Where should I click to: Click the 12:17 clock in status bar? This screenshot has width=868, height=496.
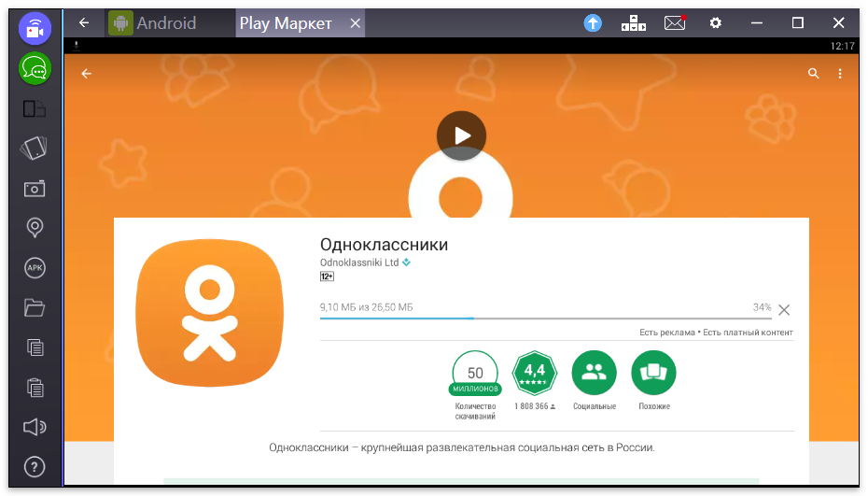[842, 46]
